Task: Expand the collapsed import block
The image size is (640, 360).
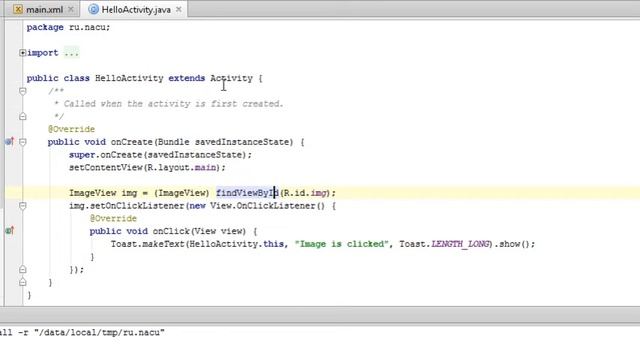Action: (x=22, y=53)
